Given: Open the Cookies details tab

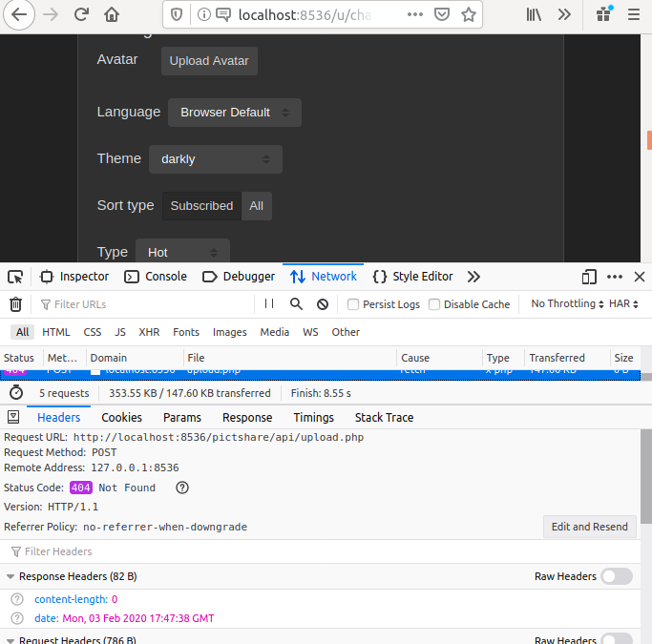Looking at the screenshot, I should click(x=121, y=417).
